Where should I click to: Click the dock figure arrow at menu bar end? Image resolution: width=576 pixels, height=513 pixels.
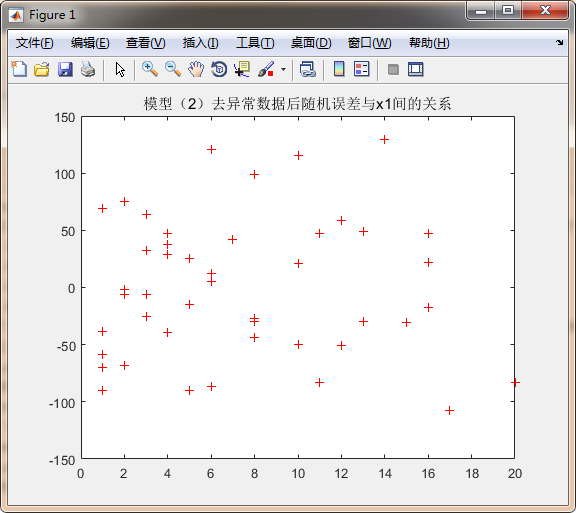pyautogui.click(x=559, y=43)
